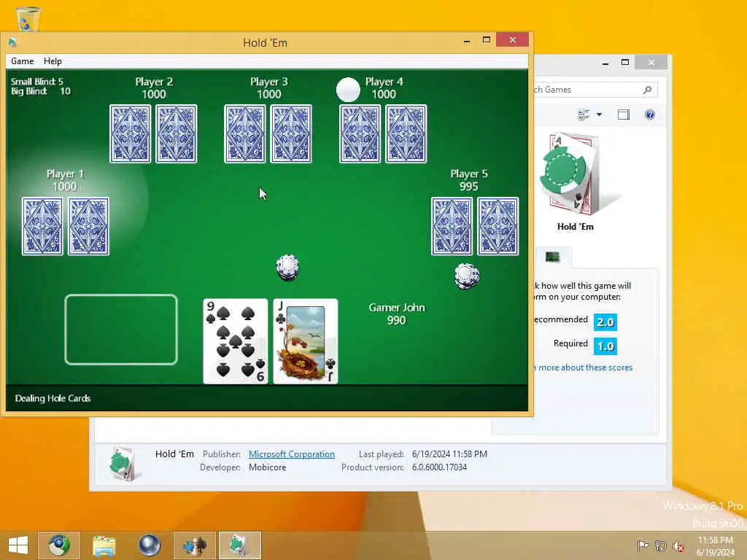This screenshot has height=560, width=747.
Task: Click Player 2's right face-down card
Action: click(x=177, y=134)
